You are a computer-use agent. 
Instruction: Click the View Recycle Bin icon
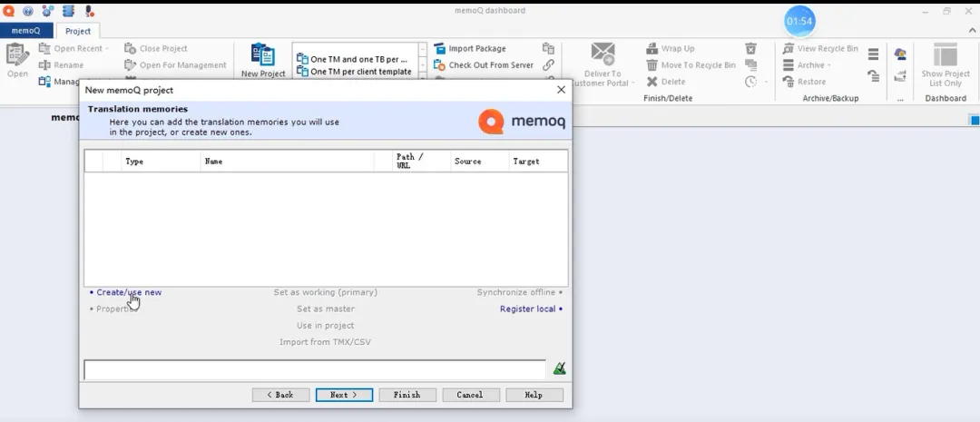[x=789, y=49]
